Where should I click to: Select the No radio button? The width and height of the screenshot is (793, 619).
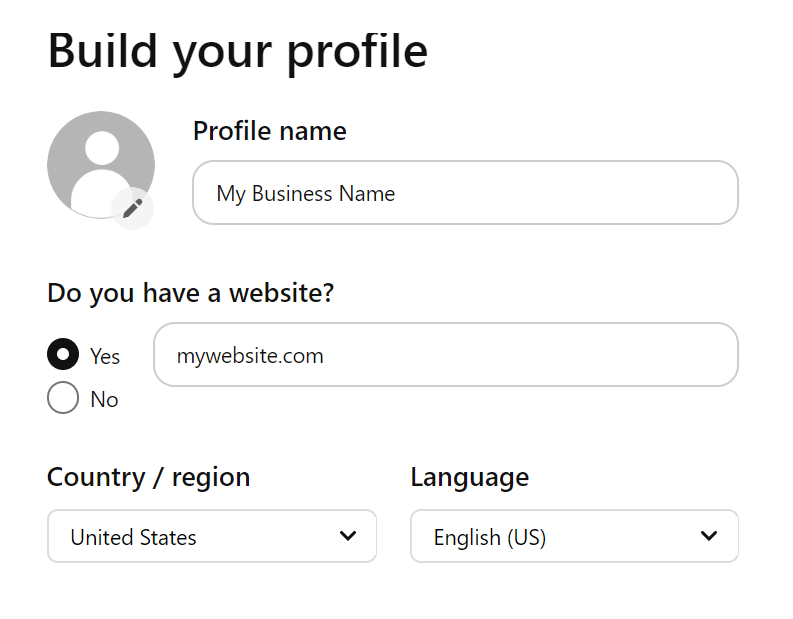pyautogui.click(x=63, y=399)
